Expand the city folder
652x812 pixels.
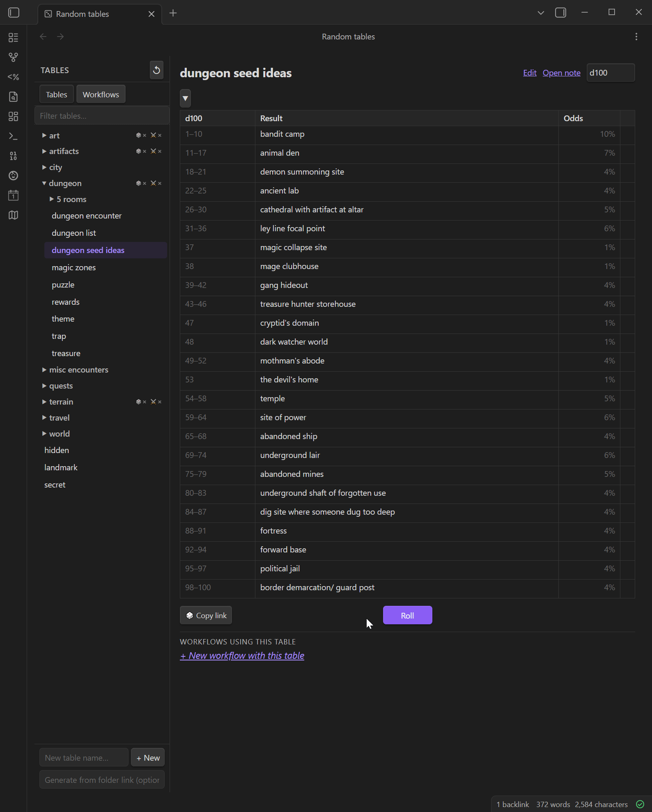pos(44,167)
